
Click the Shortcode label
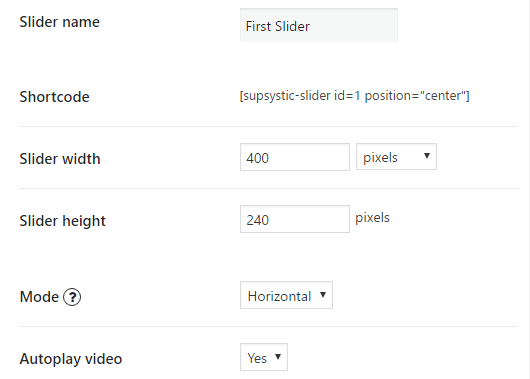click(54, 97)
